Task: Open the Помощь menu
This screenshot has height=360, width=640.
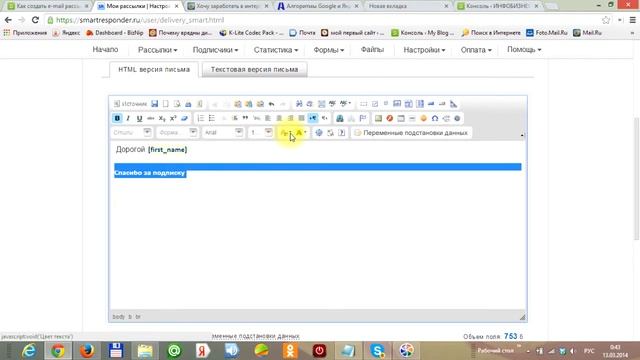Action: click(524, 49)
